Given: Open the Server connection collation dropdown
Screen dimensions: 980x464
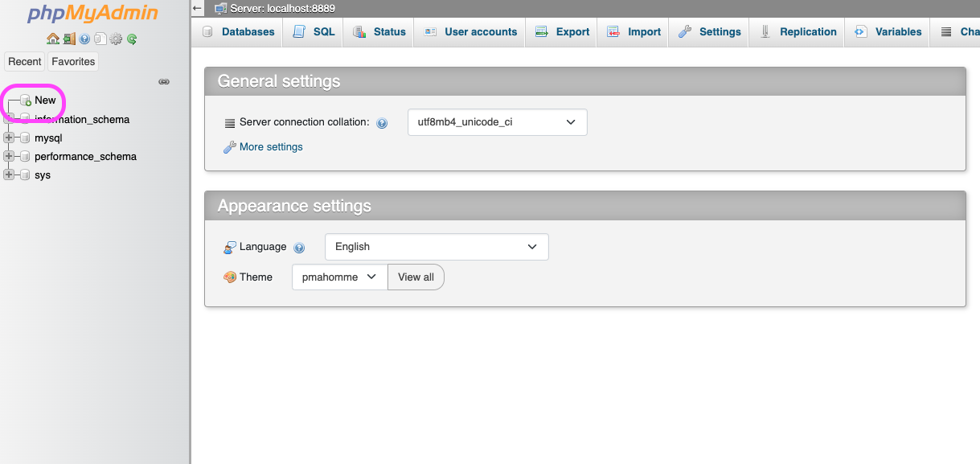Looking at the screenshot, I should tap(497, 122).
